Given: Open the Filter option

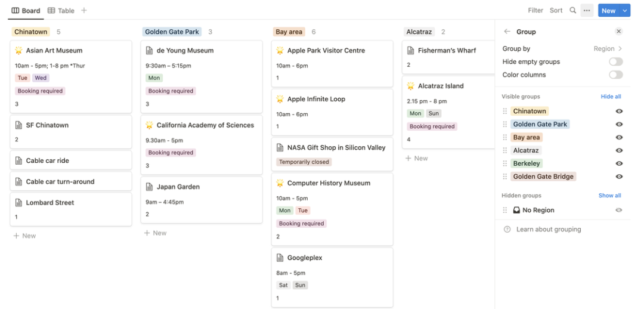Looking at the screenshot, I should pyautogui.click(x=535, y=11).
